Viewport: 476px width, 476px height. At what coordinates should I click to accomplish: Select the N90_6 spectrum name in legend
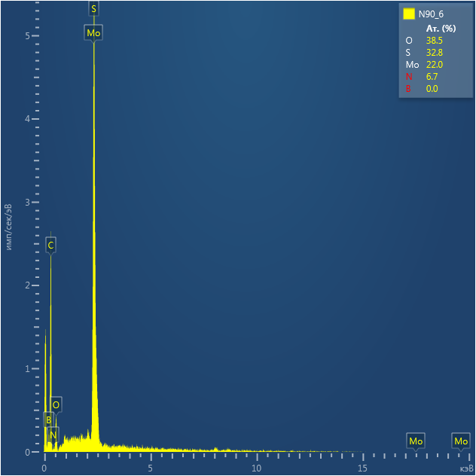(431, 14)
